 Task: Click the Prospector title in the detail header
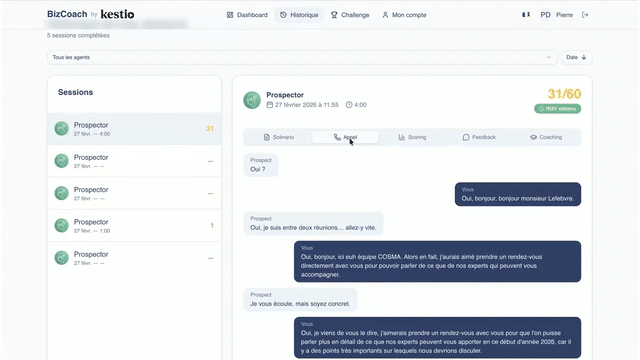[x=285, y=95]
